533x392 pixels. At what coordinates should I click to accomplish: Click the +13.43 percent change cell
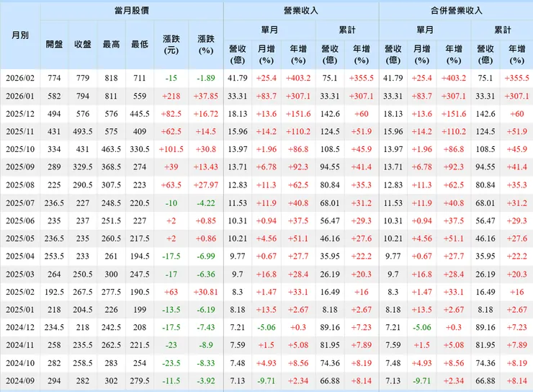tap(206, 167)
